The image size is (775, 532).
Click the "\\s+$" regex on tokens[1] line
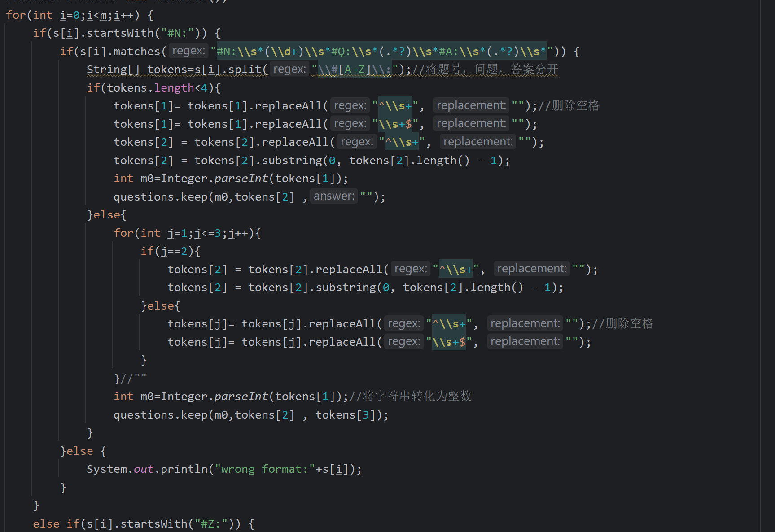click(395, 124)
